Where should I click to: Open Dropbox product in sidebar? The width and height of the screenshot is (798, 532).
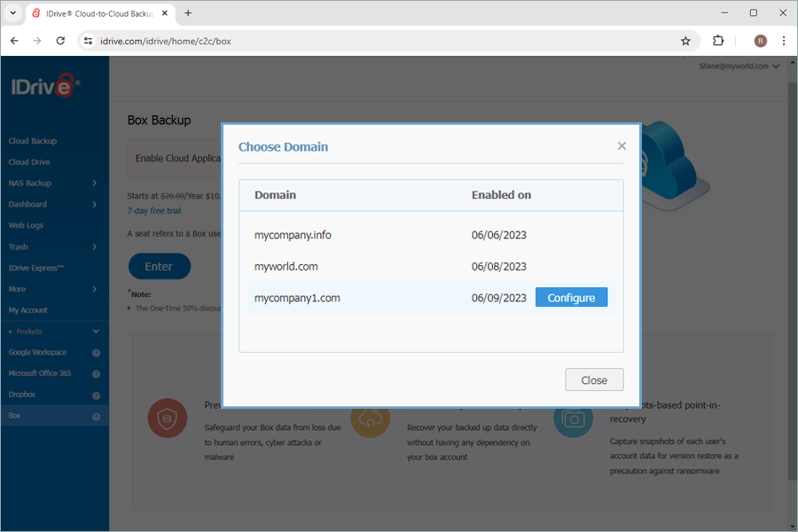22,395
